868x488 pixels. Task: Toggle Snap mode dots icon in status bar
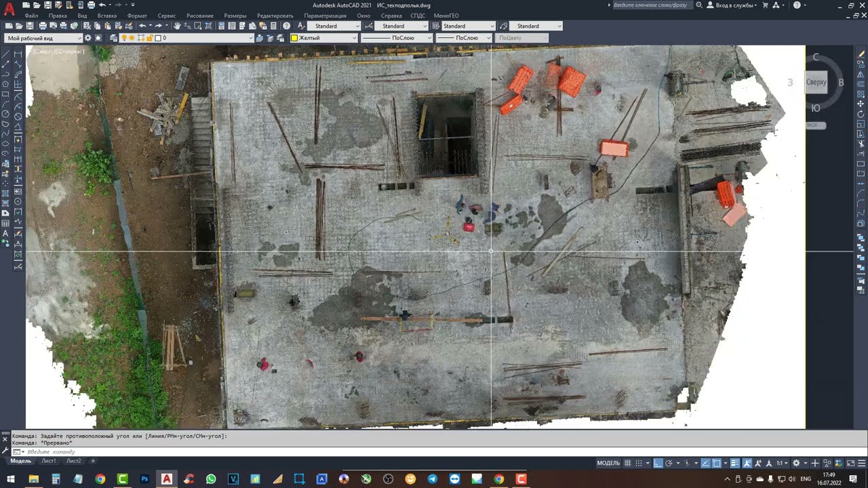coord(639,463)
